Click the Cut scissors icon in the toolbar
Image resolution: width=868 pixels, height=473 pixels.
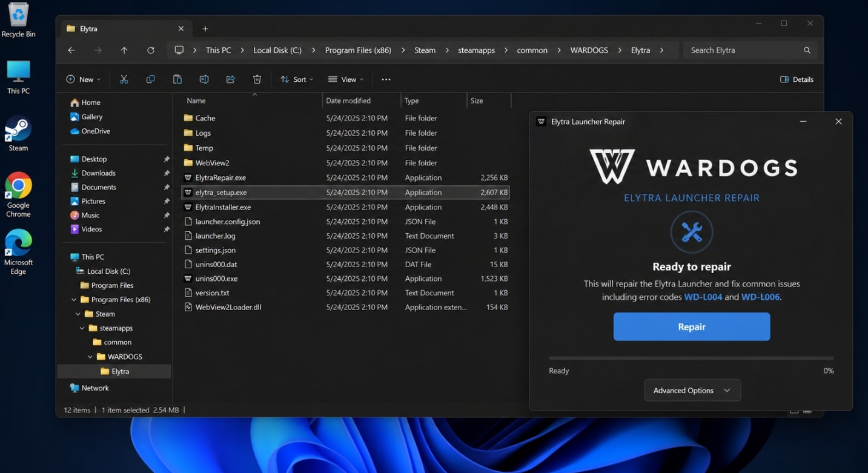click(124, 79)
